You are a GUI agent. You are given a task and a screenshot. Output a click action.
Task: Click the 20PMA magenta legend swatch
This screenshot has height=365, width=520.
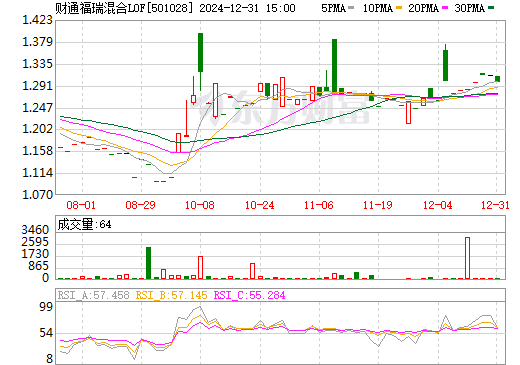pyautogui.click(x=445, y=8)
